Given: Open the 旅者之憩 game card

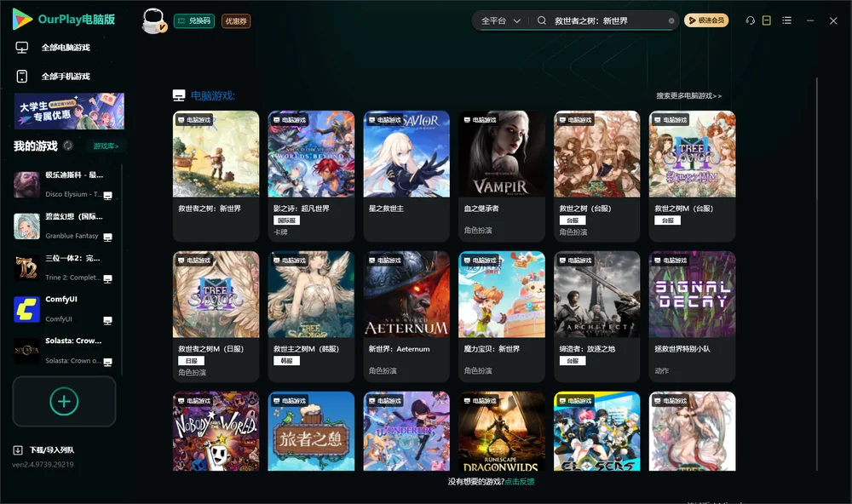Looking at the screenshot, I should [311, 432].
